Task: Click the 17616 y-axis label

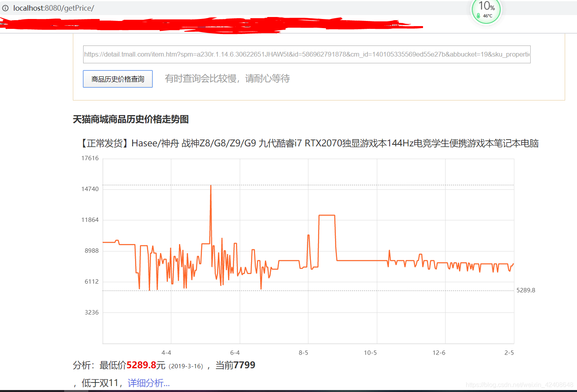Action: point(90,158)
